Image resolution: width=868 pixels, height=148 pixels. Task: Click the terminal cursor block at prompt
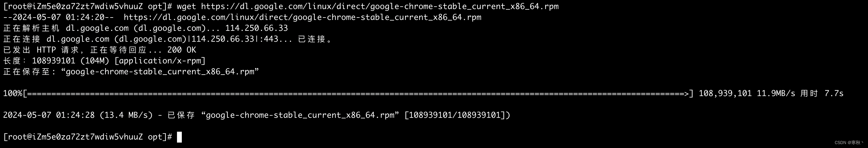[x=179, y=137]
